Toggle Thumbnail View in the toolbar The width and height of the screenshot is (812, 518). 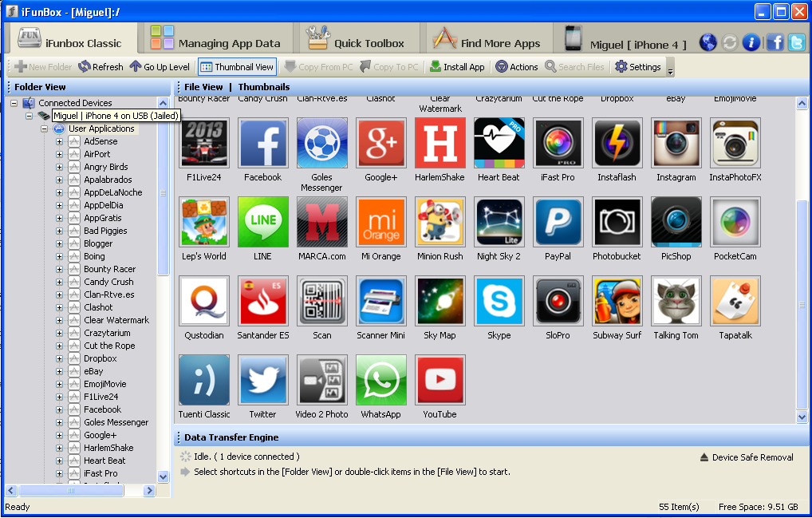click(237, 67)
